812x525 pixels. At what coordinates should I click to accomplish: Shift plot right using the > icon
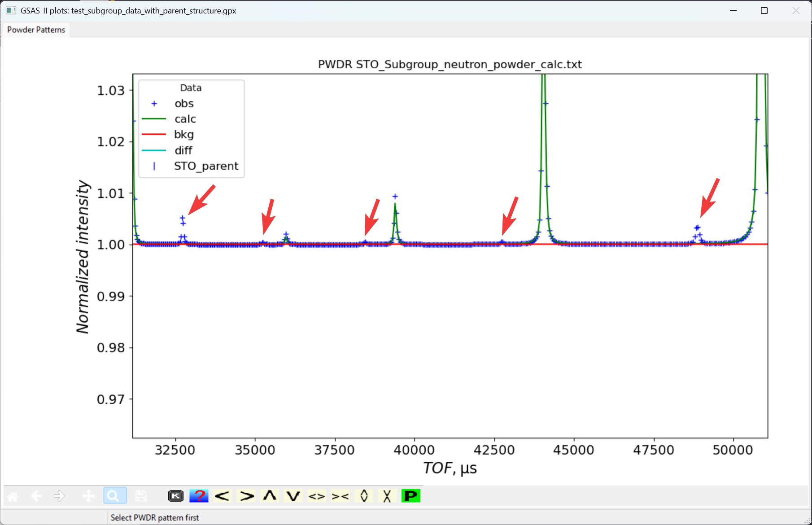click(246, 495)
